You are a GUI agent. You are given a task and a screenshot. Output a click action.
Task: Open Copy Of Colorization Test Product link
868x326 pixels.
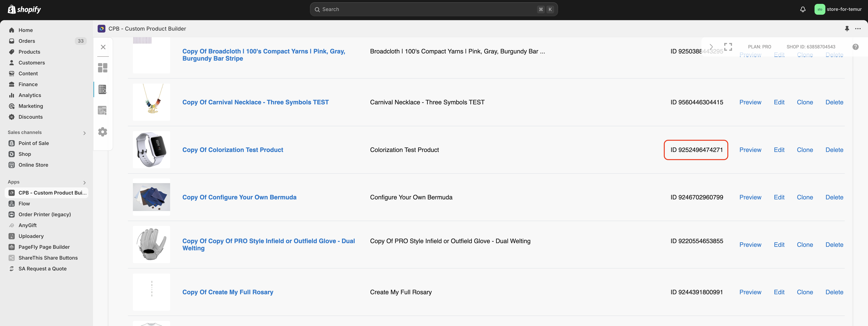click(x=232, y=150)
